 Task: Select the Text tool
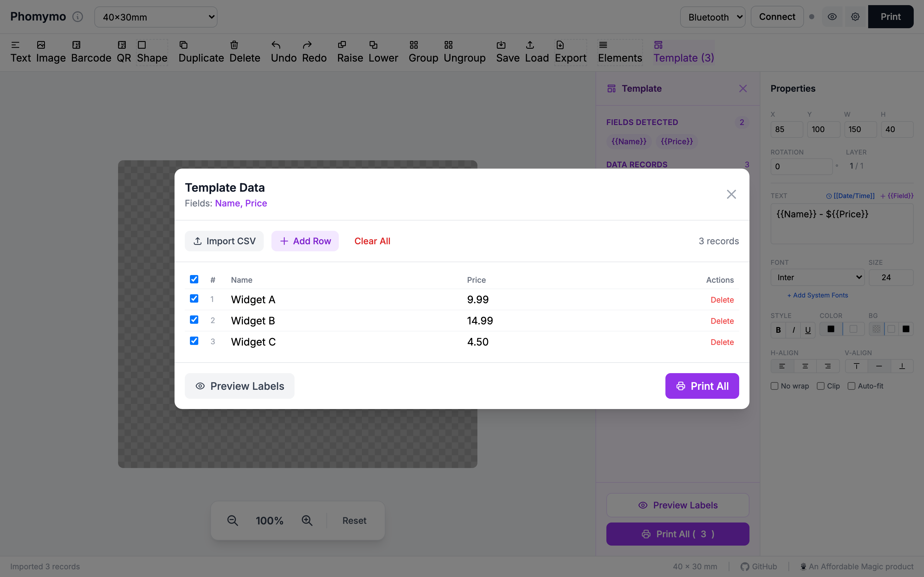click(x=21, y=52)
